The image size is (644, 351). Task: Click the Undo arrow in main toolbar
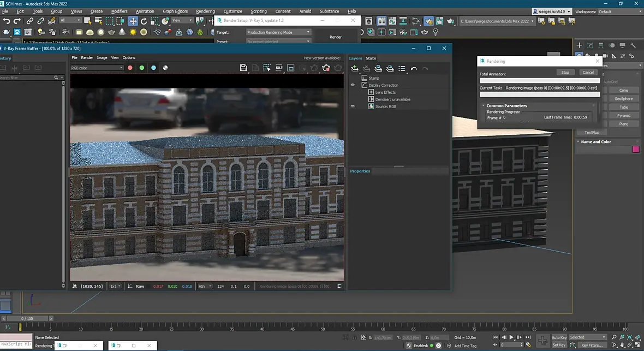click(7, 21)
